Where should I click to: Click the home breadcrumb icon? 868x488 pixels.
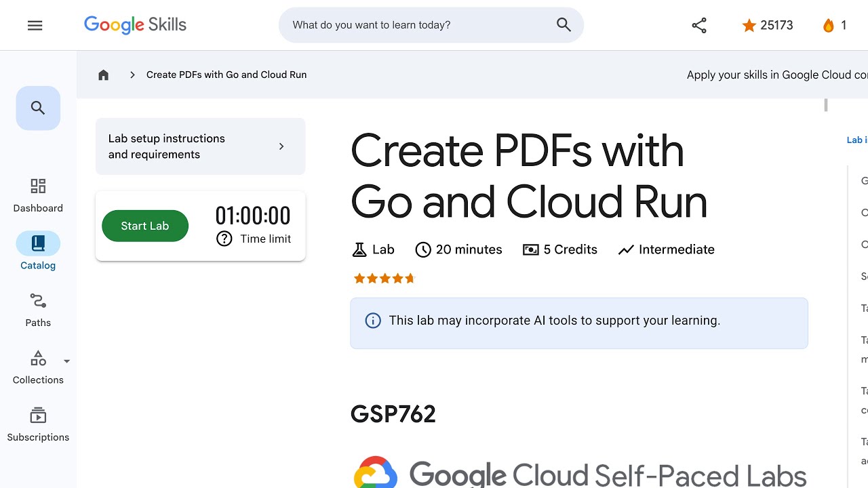[x=103, y=75]
